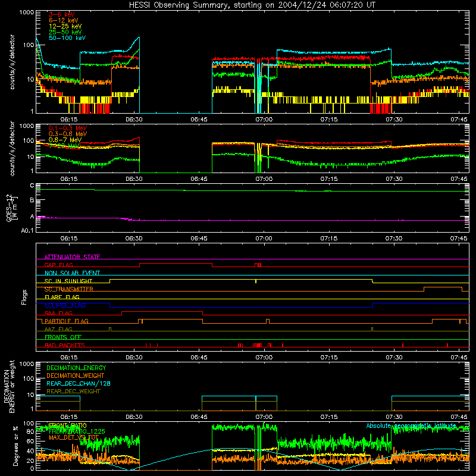This screenshot has width=476, height=476.
Task: Select the SC_TRANSMITTER flag label
Action: tap(68, 289)
